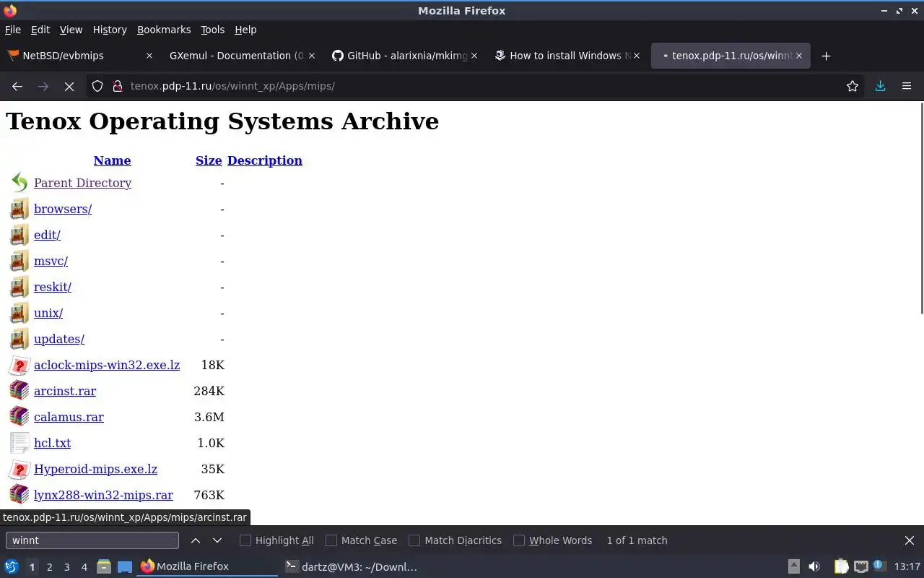Download lynx288-win32-mips.rar
Image resolution: width=924 pixels, height=578 pixels.
[103, 495]
